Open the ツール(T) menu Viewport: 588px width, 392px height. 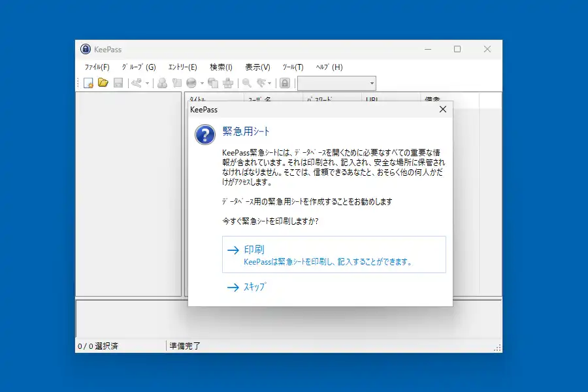click(x=293, y=67)
